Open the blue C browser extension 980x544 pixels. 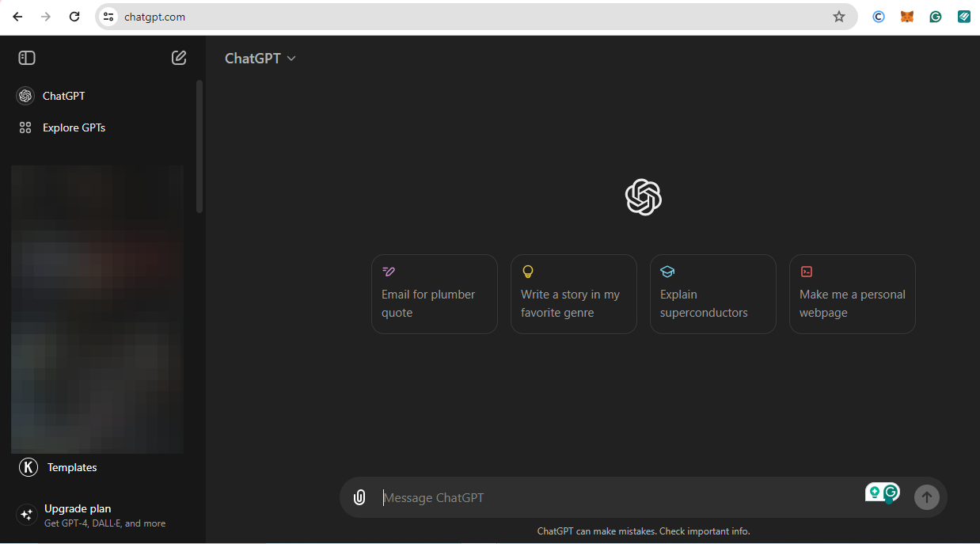point(879,17)
